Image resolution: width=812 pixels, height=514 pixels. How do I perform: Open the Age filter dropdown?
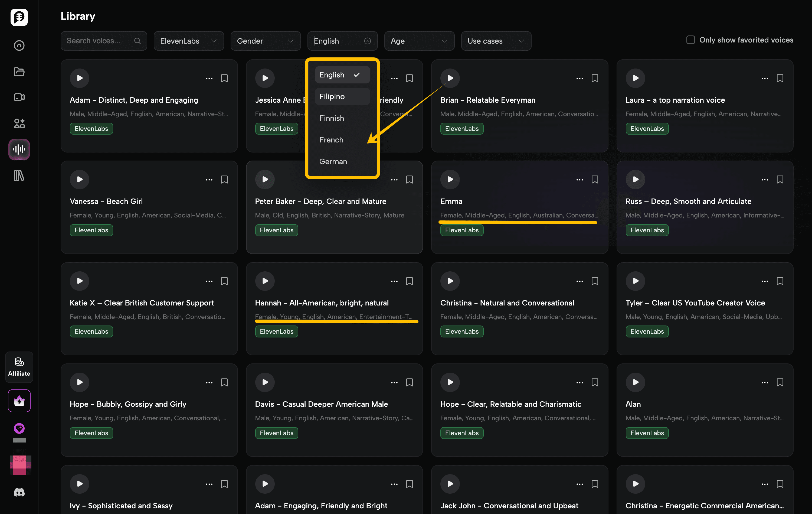coord(420,41)
